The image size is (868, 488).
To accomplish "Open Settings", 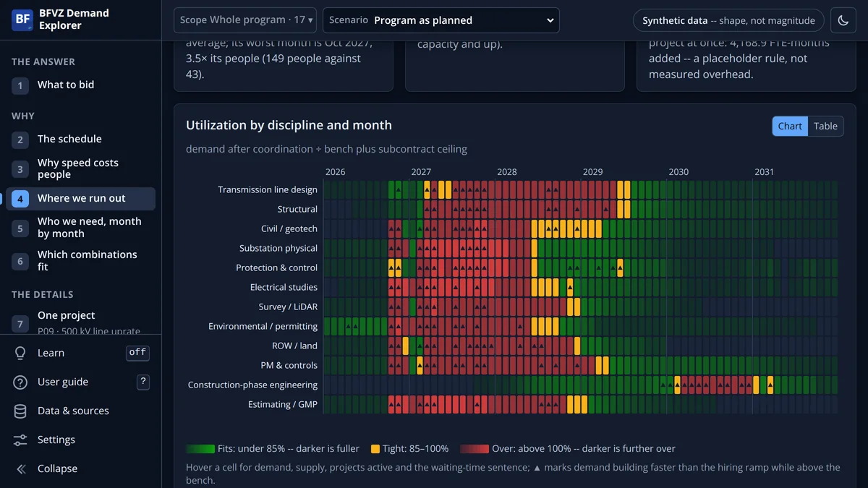I will (x=81, y=440).
